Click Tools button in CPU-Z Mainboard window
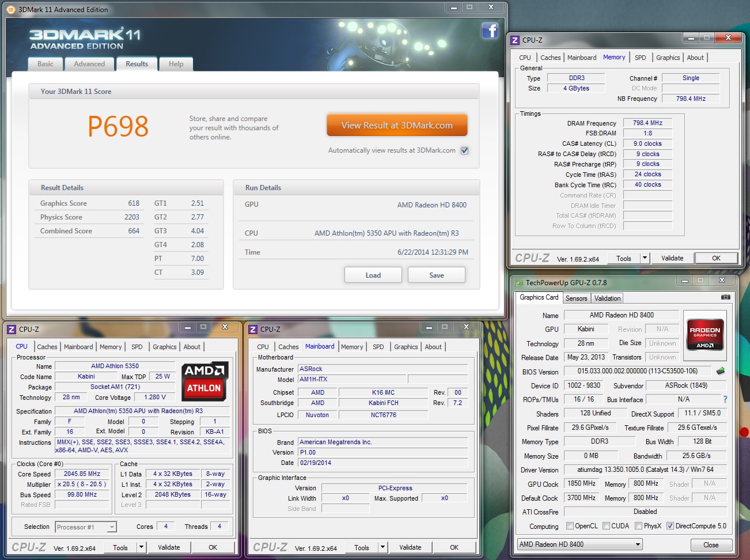 pos(362,547)
